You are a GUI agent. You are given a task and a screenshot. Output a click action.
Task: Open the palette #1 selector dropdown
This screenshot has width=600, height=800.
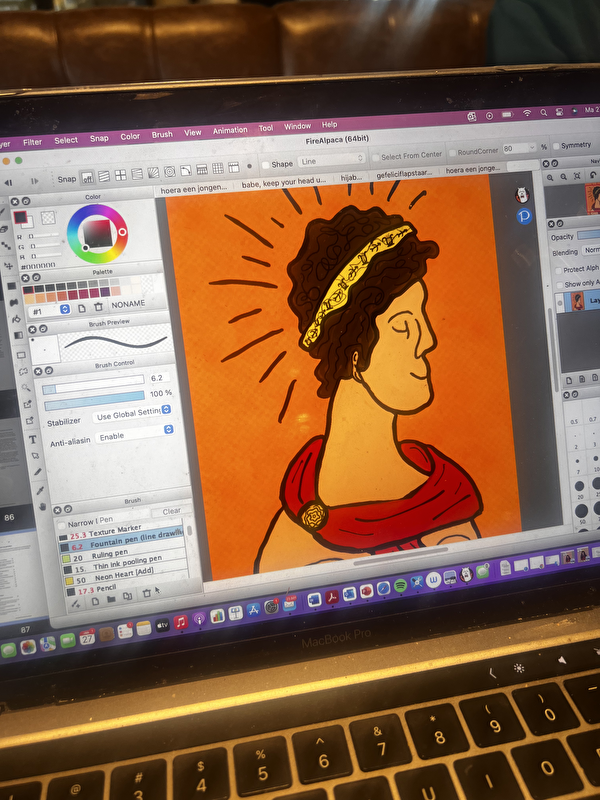pyautogui.click(x=51, y=311)
